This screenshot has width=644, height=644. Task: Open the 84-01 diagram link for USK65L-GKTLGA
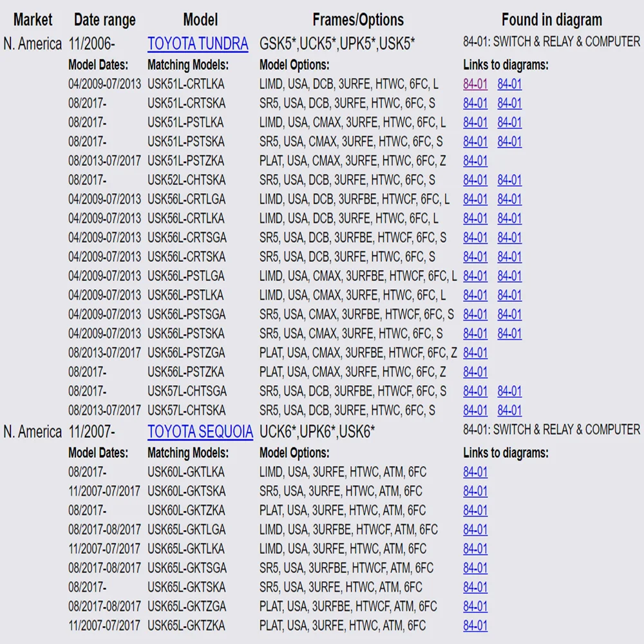click(475, 529)
